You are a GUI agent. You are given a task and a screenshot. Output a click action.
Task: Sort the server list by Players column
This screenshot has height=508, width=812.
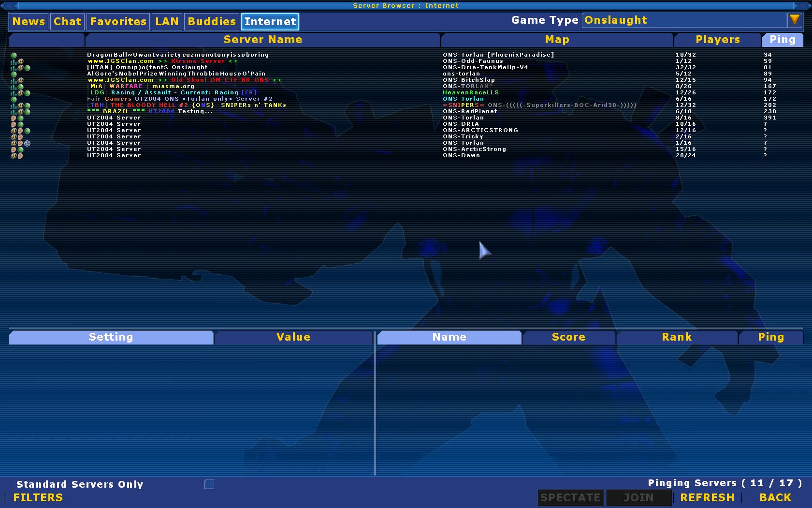click(x=718, y=40)
